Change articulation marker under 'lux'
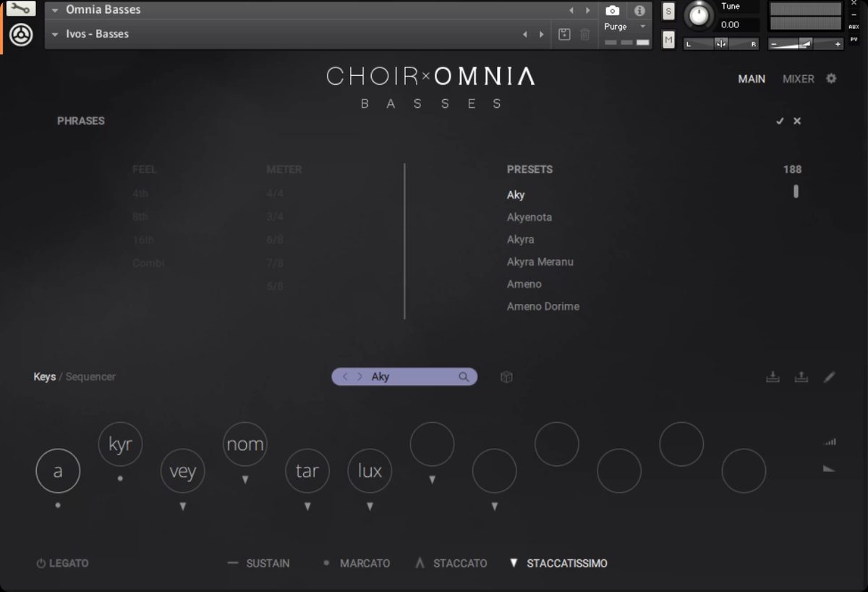The image size is (868, 592). click(370, 507)
